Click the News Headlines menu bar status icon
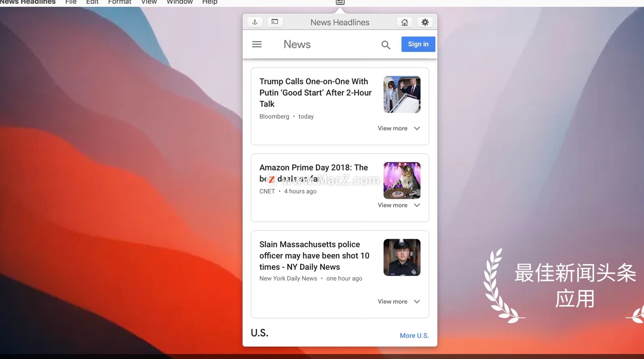Viewport: 644px width, 359px height. pos(340,2)
